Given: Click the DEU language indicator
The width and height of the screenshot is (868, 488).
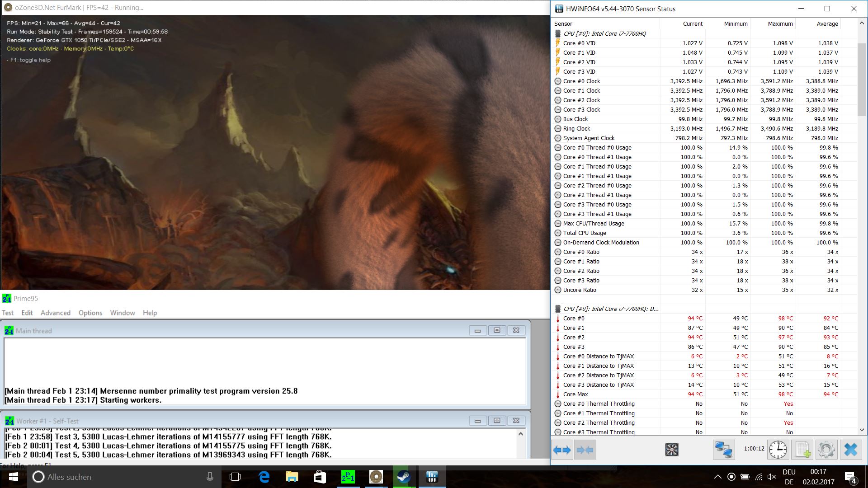Looking at the screenshot, I should click(789, 472).
